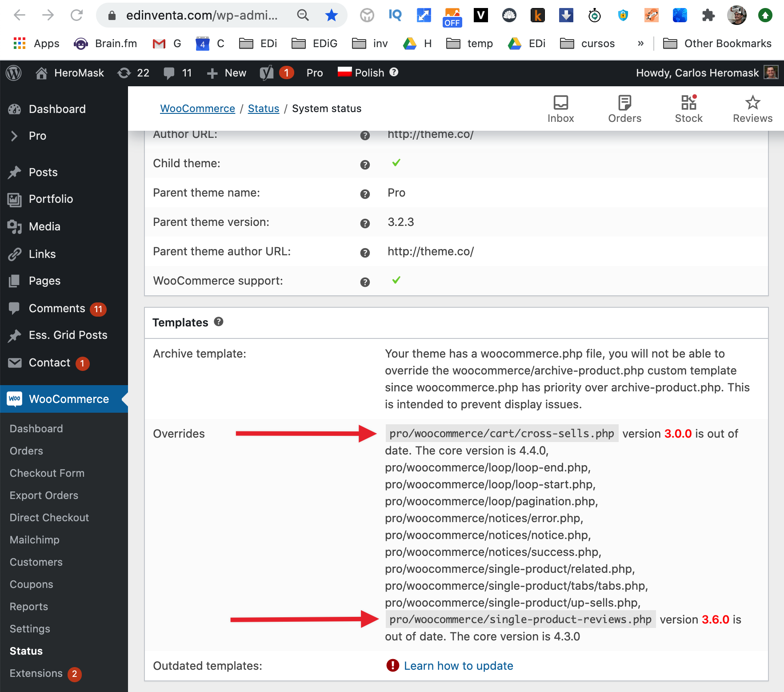Click the Status breadcrumb link
This screenshot has width=784, height=692.
pyautogui.click(x=264, y=109)
